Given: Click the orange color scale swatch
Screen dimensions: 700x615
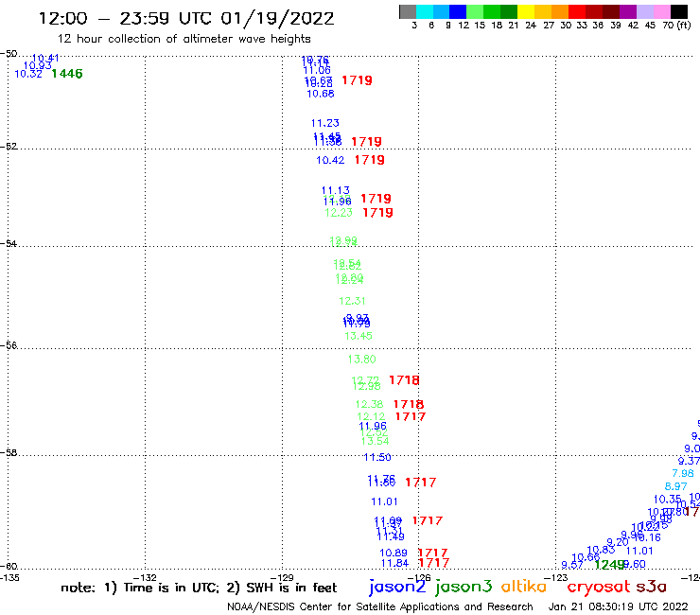Looking at the screenshot, I should pos(560,11).
